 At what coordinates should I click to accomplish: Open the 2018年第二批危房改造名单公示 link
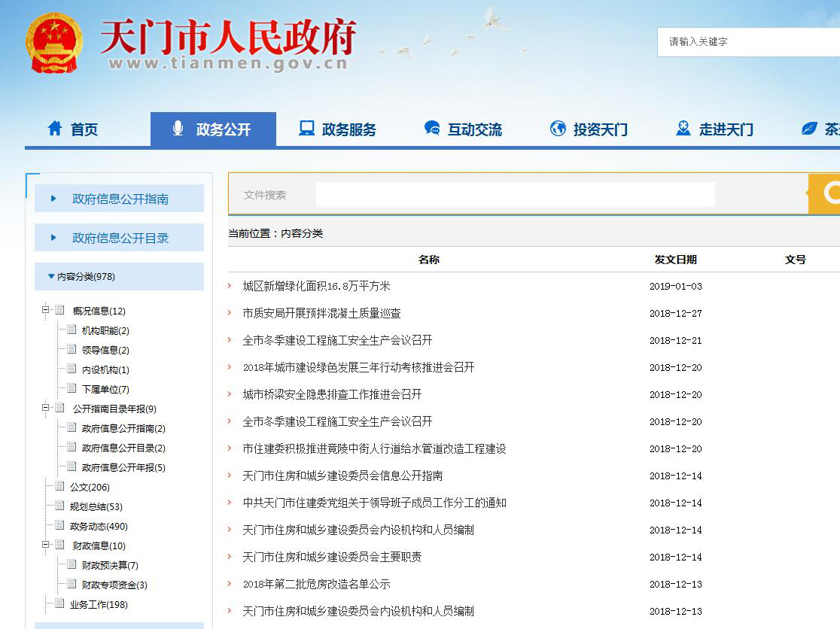point(316,584)
